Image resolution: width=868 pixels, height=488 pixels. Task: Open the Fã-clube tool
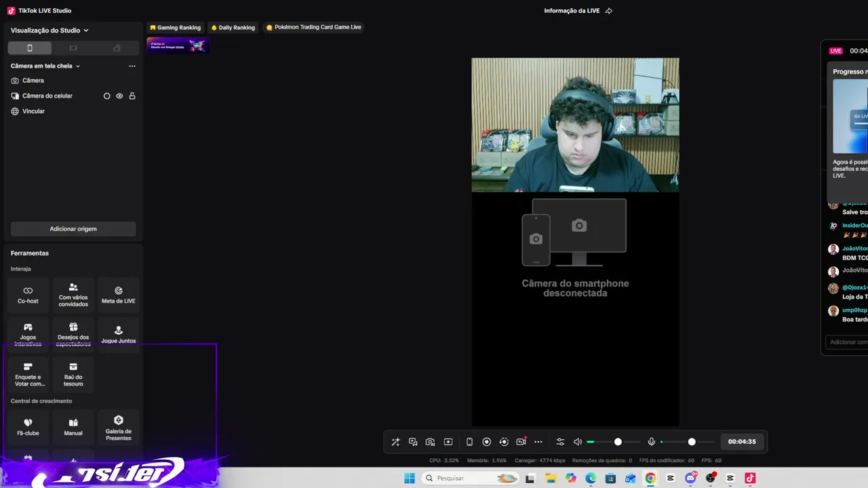pyautogui.click(x=28, y=427)
